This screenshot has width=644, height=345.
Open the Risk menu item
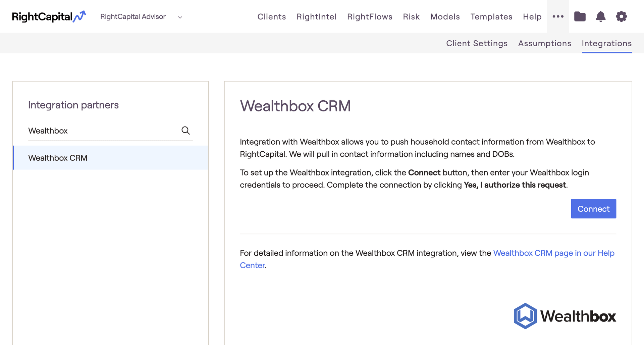click(411, 17)
